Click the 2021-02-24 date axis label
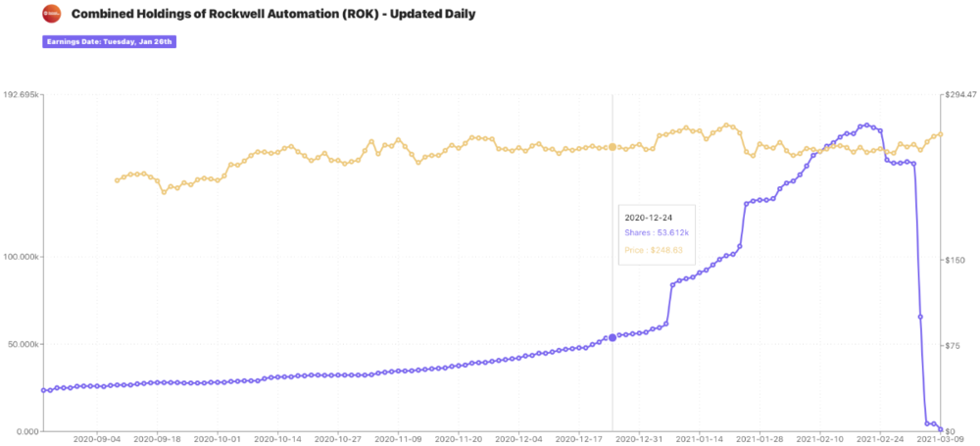Screen dimensions: 980x446 [x=881, y=440]
